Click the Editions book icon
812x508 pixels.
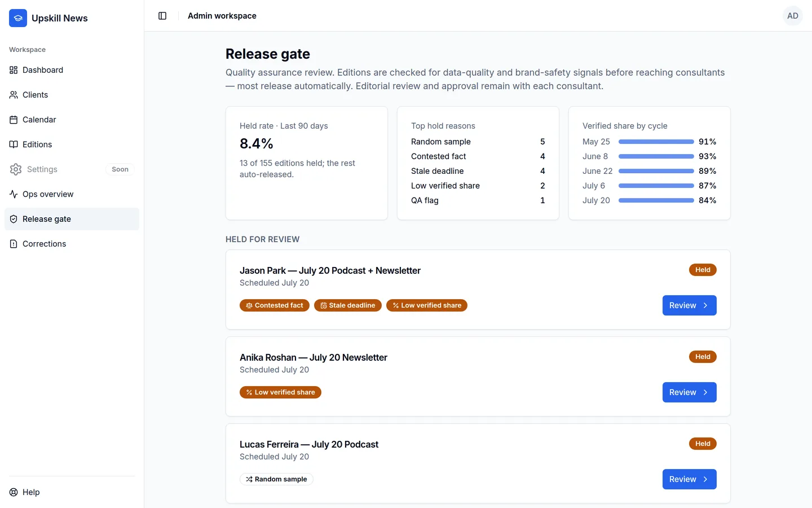coord(14,144)
